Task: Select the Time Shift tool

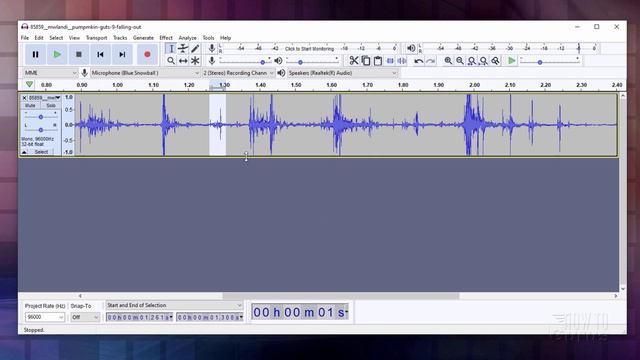Action: pos(183,61)
